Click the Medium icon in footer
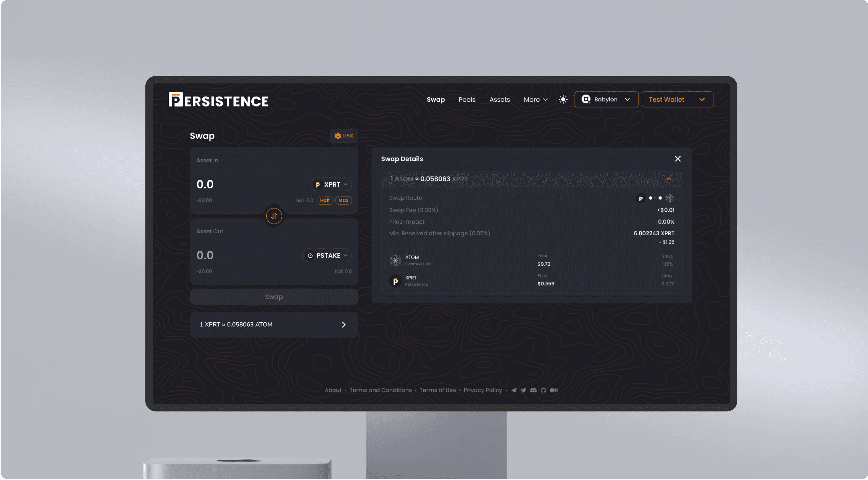The image size is (868, 480). click(x=554, y=390)
